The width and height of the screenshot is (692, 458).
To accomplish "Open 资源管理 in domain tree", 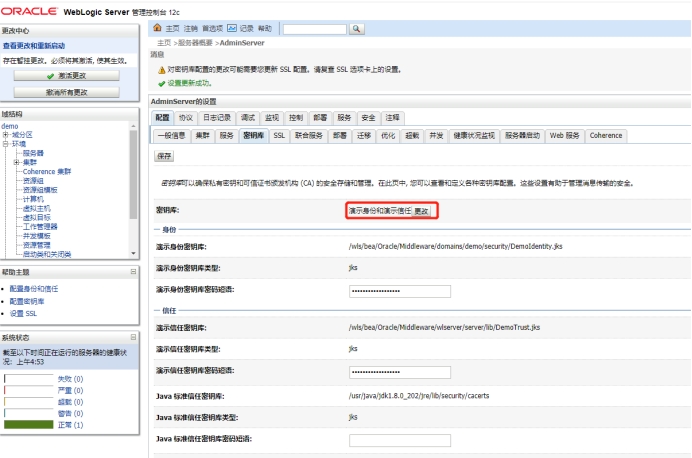I will [x=37, y=245].
